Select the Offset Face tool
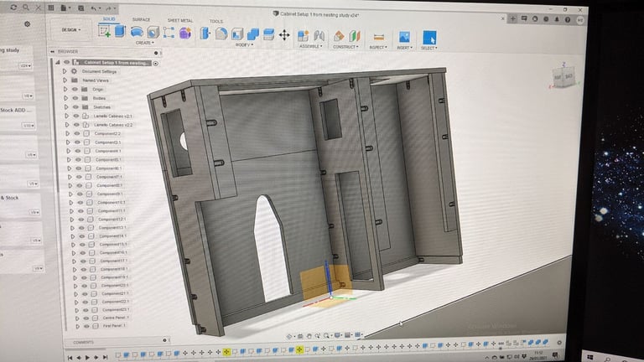644x362 pixels. 268,34
